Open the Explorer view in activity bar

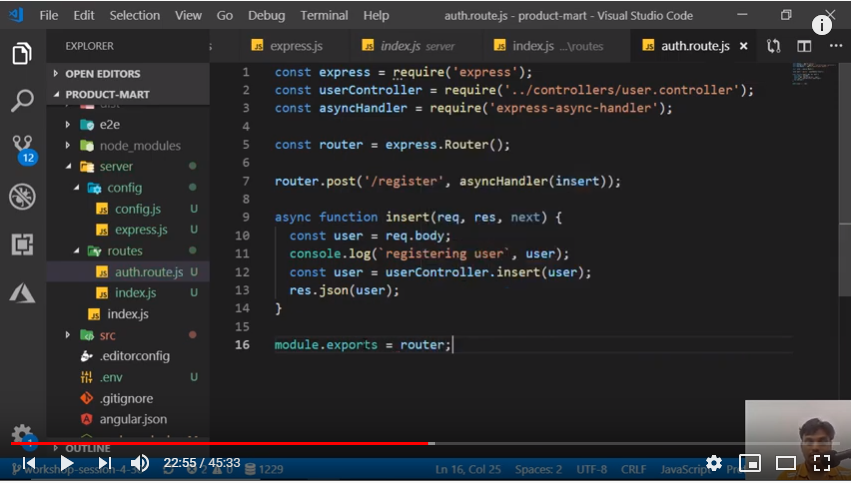(x=22, y=54)
